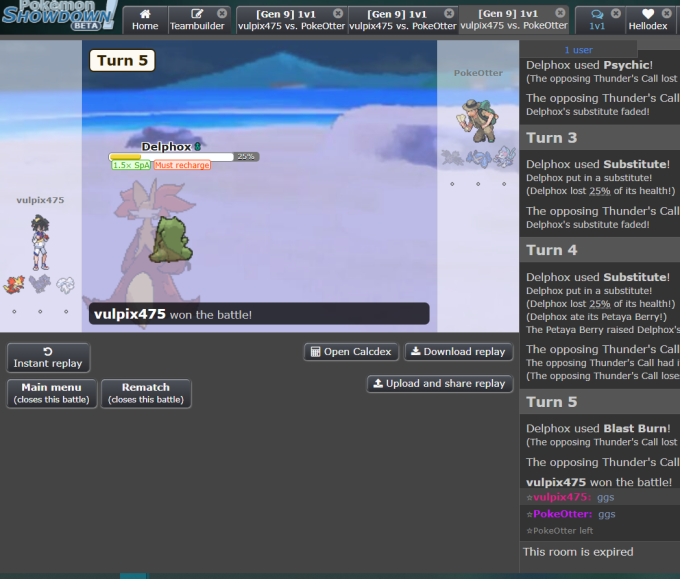This screenshot has height=579, width=680.
Task: Click vulpix475's username in chat
Action: click(x=562, y=497)
